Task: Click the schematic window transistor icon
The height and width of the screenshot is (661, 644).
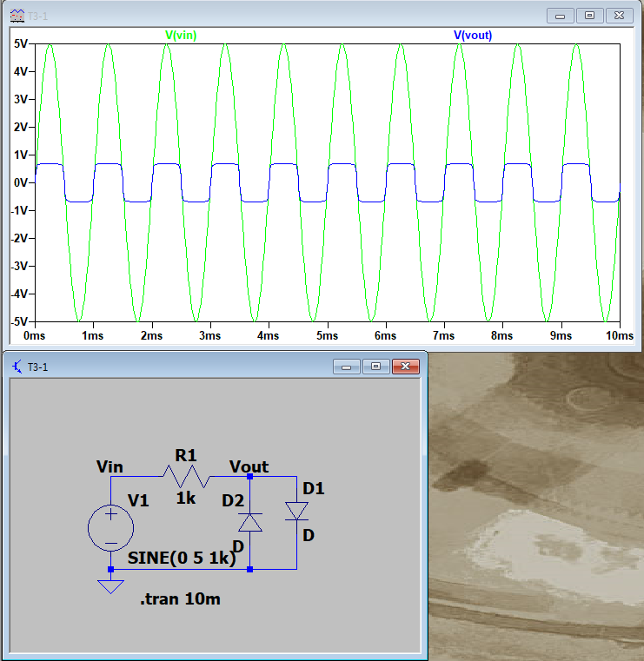Action: 16,367
